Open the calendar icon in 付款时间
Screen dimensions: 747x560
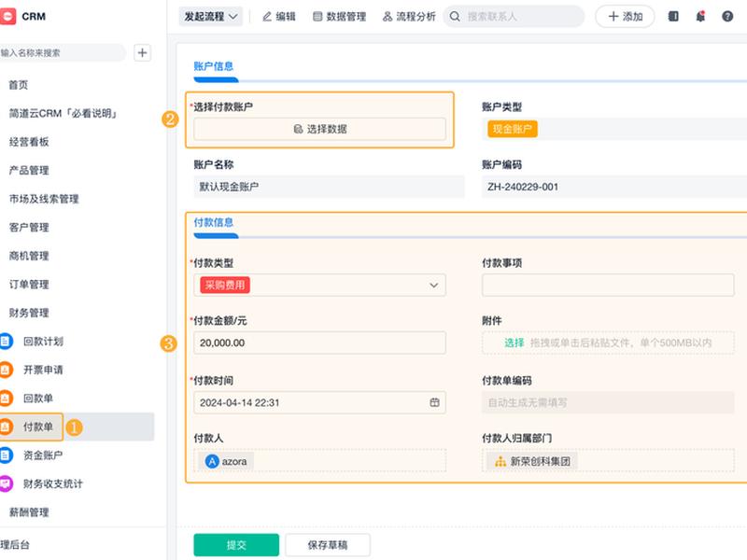coord(434,403)
